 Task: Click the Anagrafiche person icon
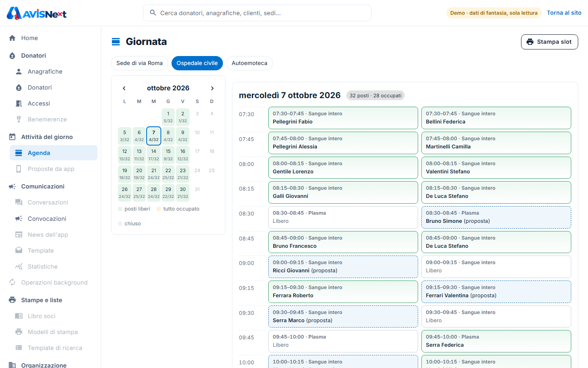19,72
